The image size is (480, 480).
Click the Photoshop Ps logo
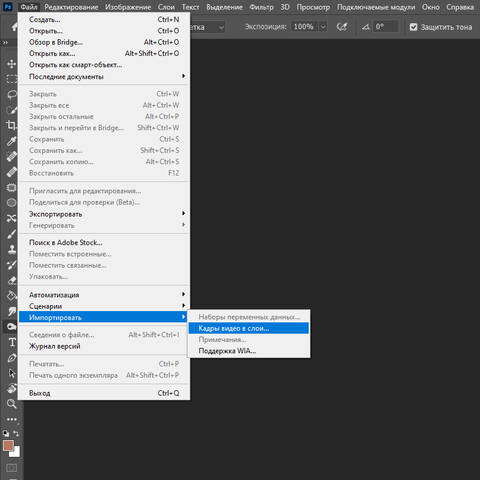(x=7, y=6)
